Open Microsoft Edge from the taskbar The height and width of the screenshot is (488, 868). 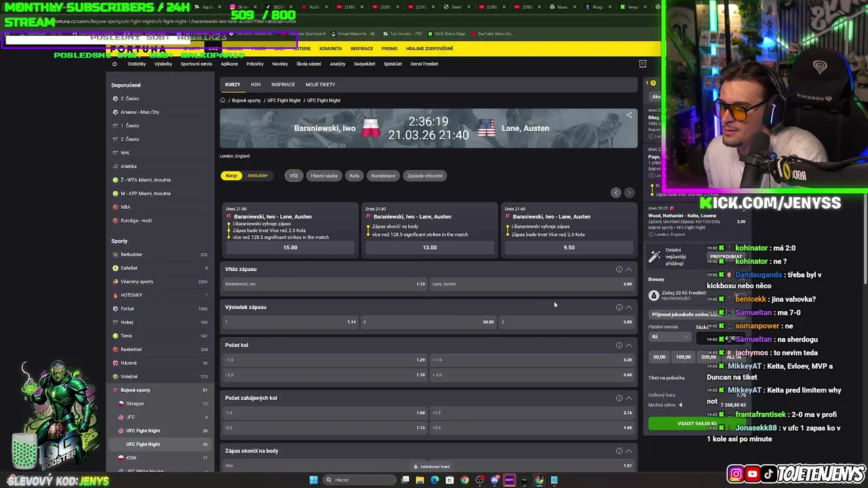point(435,480)
